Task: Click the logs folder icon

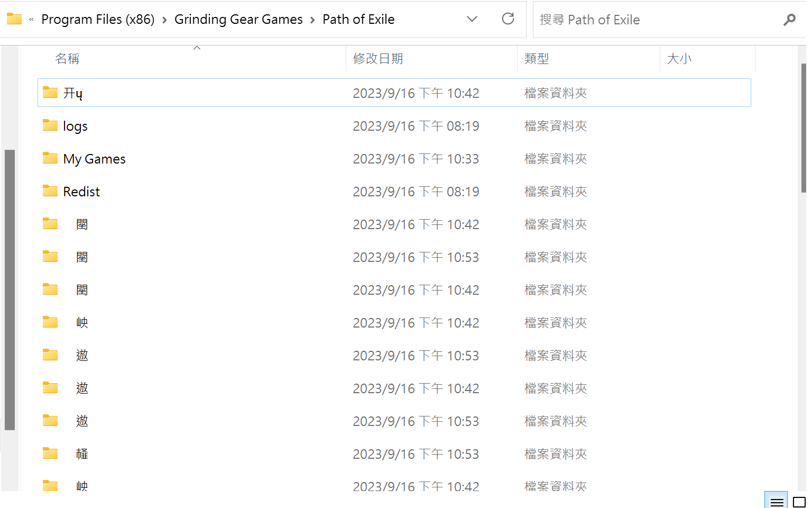Action: pyautogui.click(x=50, y=125)
